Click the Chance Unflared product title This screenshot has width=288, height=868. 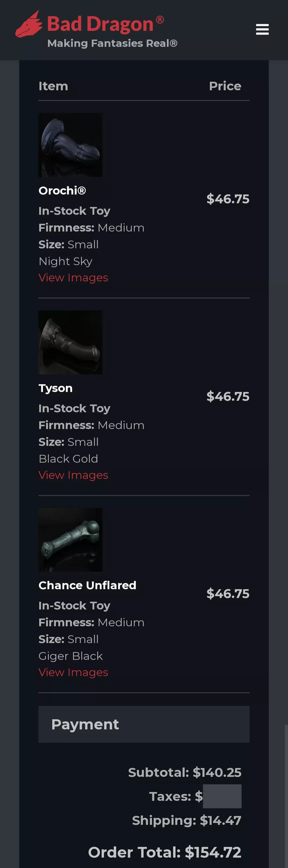pos(87,585)
